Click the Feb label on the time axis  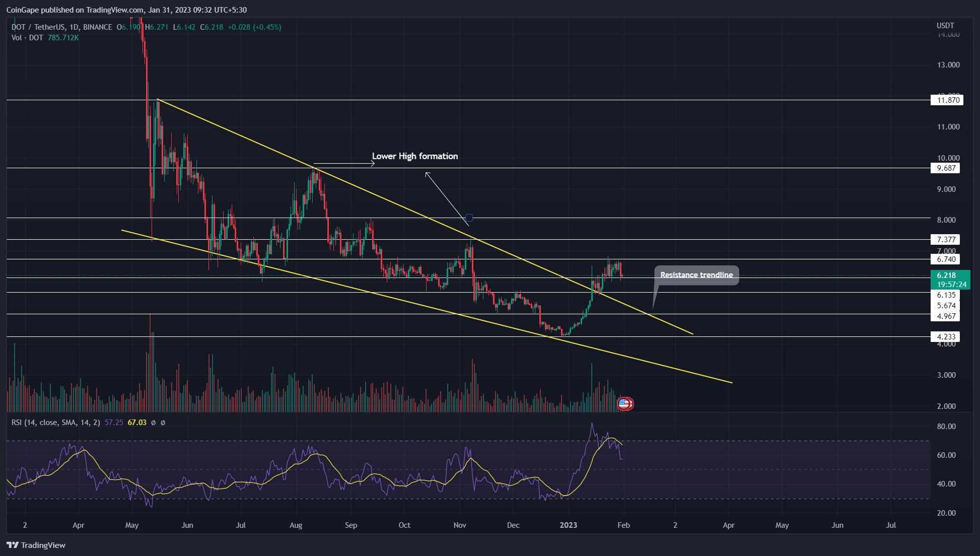[x=623, y=525]
